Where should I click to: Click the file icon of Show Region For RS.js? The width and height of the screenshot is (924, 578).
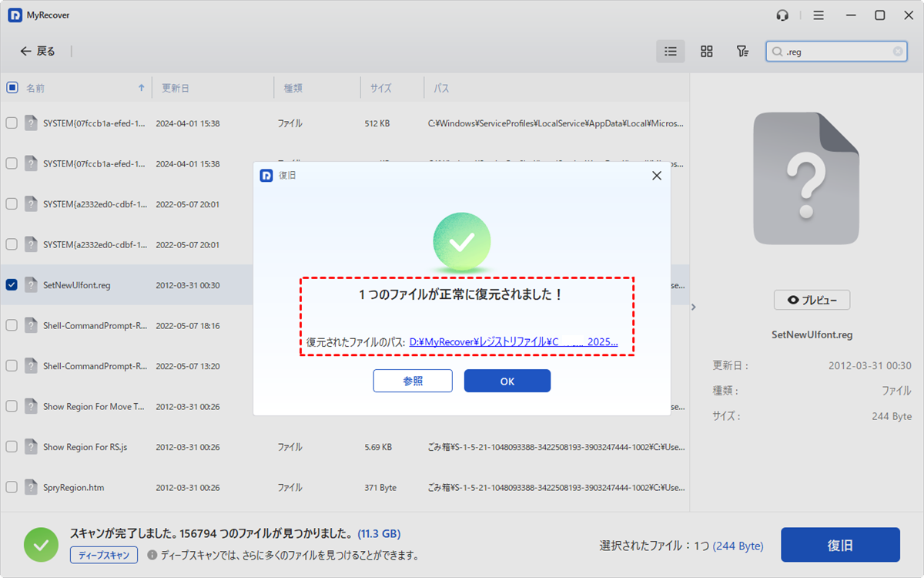pyautogui.click(x=31, y=447)
